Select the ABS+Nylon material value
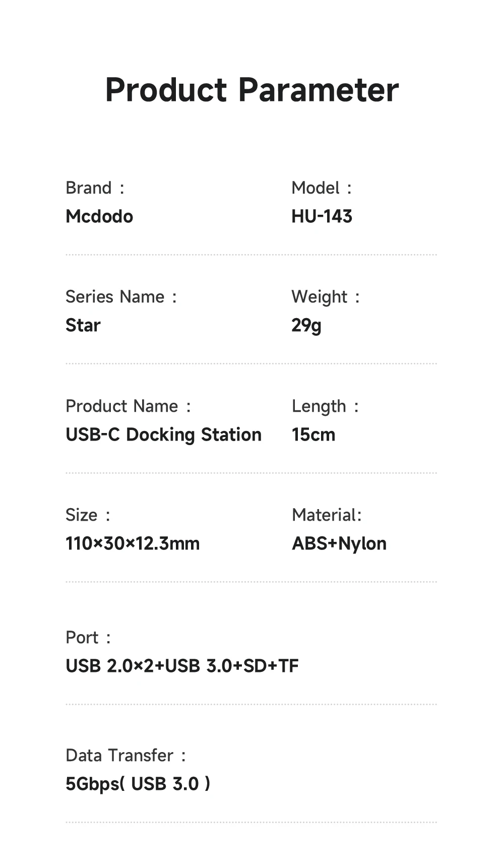Image resolution: width=504 pixels, height=868 pixels. [x=339, y=543]
